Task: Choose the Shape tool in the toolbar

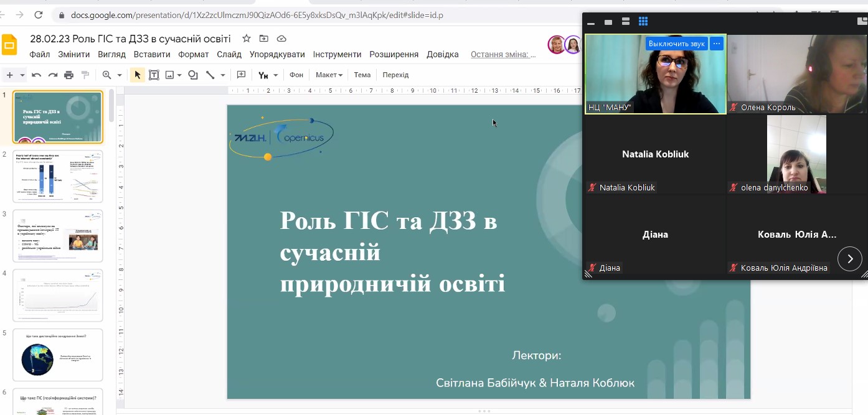Action: (x=193, y=75)
